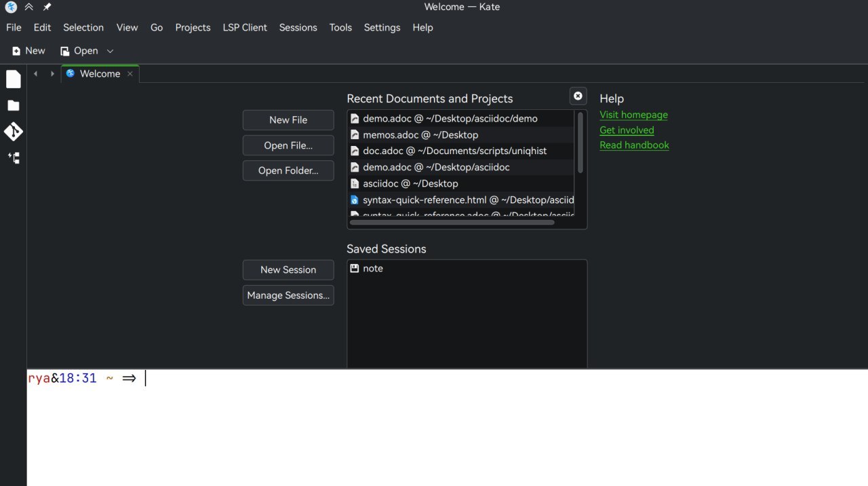
Task: Click the Open toolbar button
Action: [x=79, y=51]
